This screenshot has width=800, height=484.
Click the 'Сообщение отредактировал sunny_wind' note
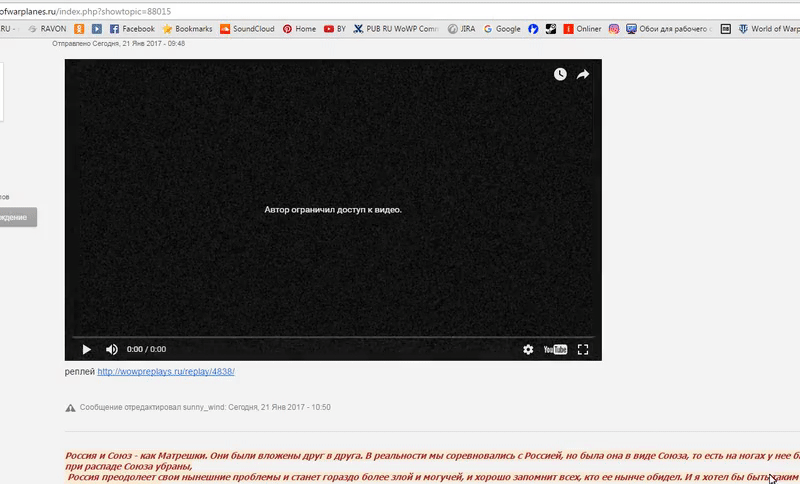(x=205, y=407)
